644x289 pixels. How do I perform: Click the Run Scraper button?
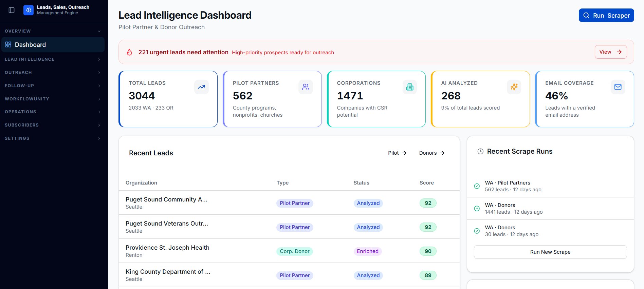tap(606, 15)
